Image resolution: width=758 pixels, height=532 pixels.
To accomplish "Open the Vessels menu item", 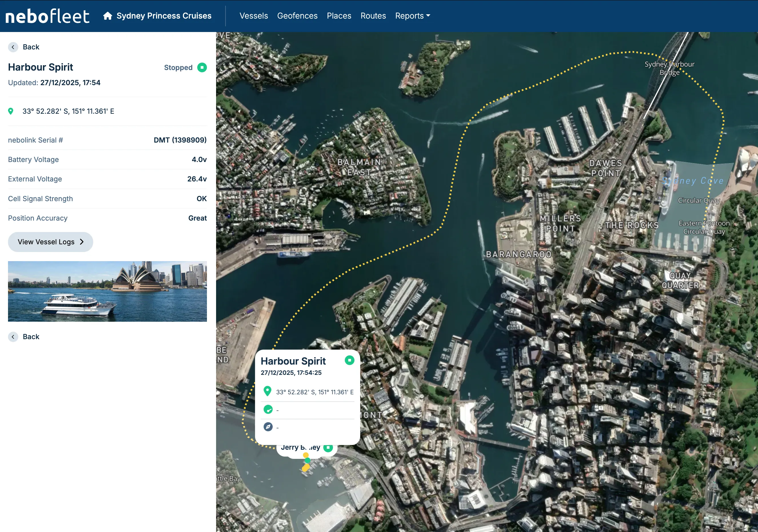I will point(254,16).
